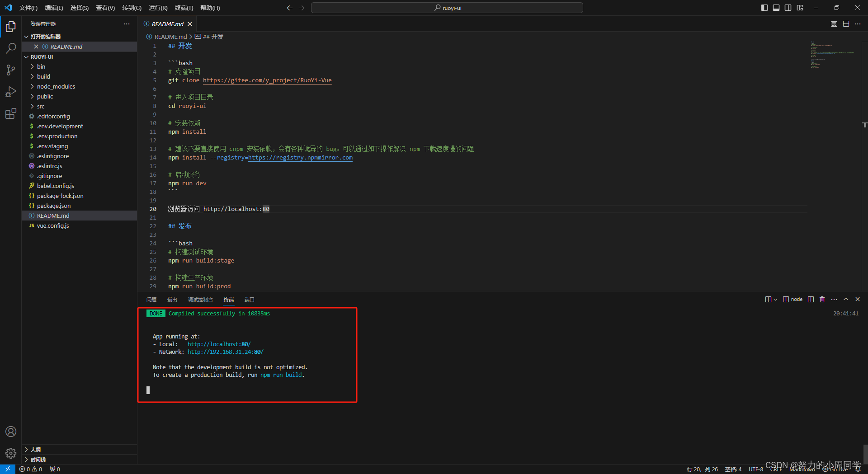
Task: Go forward using navigation arrow
Action: (x=302, y=8)
